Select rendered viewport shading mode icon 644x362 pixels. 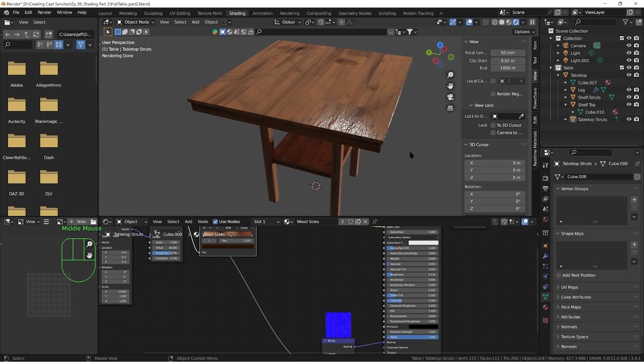click(516, 22)
